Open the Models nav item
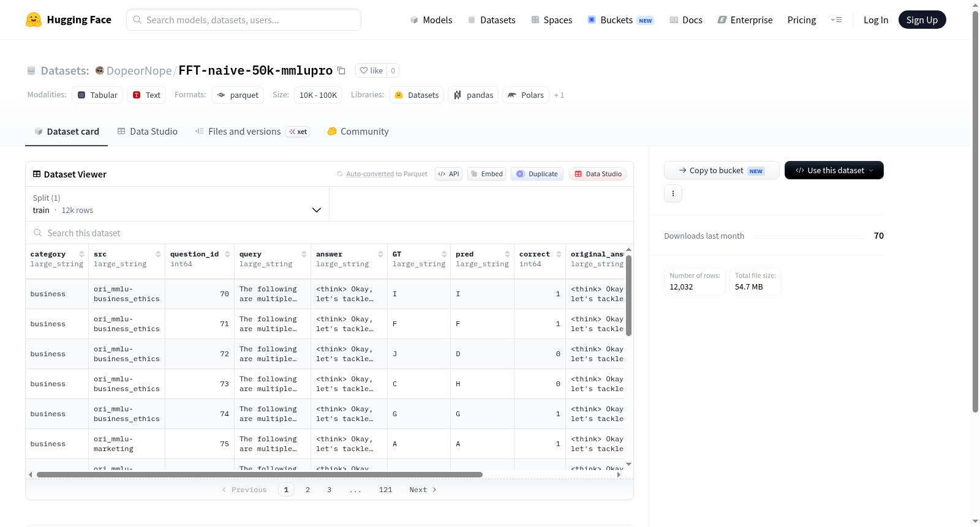The height and width of the screenshot is (527, 980). (431, 20)
